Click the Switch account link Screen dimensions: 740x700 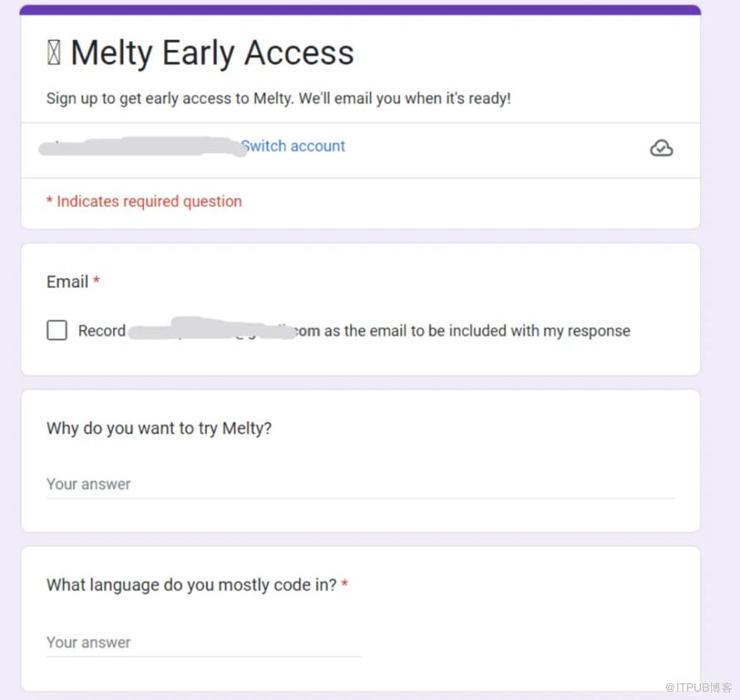(294, 146)
